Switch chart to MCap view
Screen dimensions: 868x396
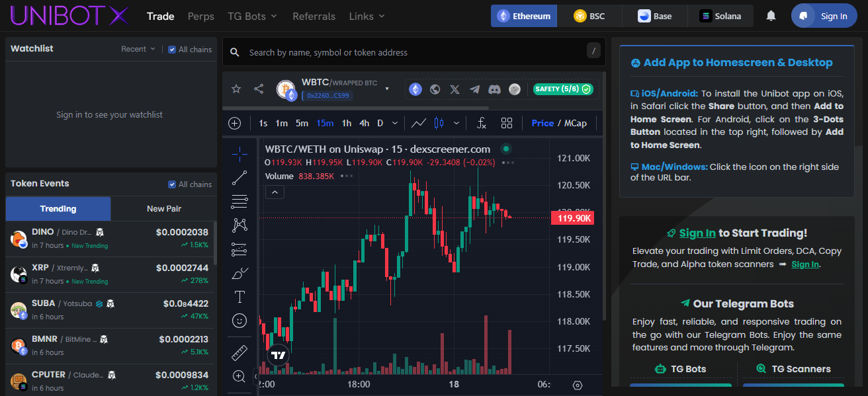(x=575, y=123)
